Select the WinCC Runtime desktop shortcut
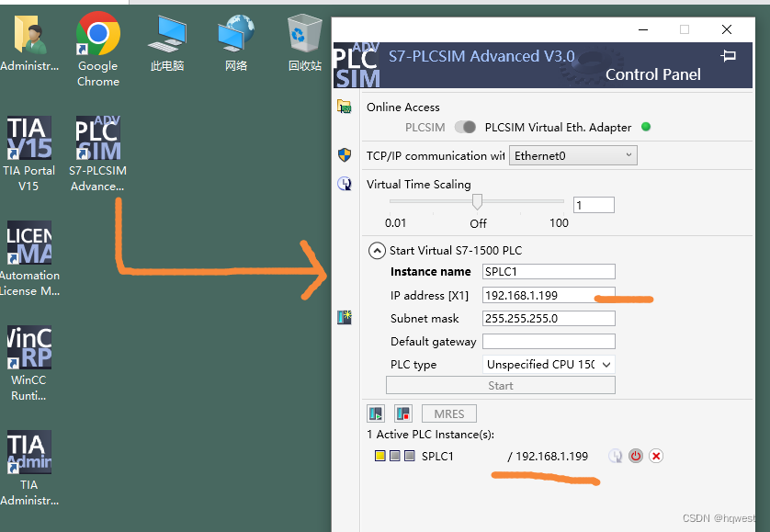 pyautogui.click(x=28, y=364)
